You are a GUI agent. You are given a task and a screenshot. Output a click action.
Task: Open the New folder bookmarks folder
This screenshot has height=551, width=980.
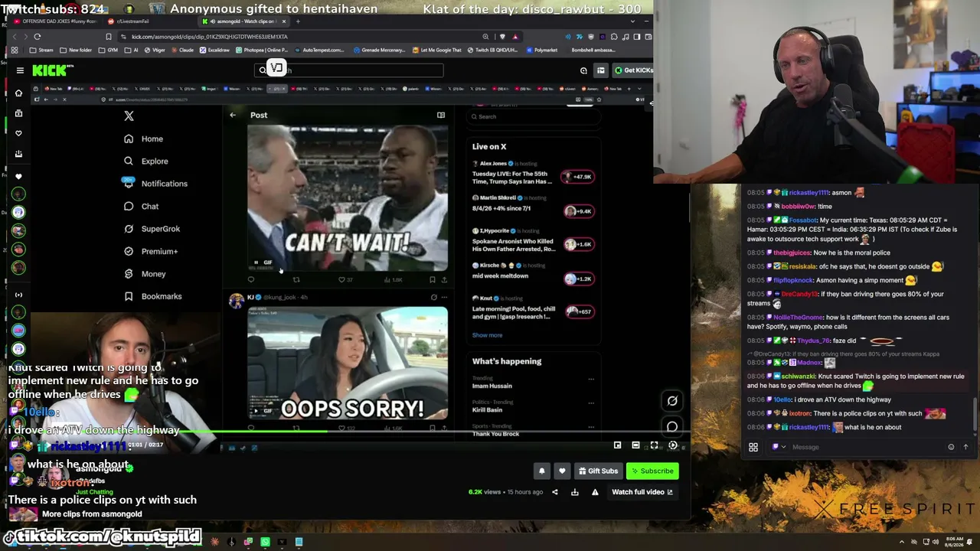click(x=76, y=50)
